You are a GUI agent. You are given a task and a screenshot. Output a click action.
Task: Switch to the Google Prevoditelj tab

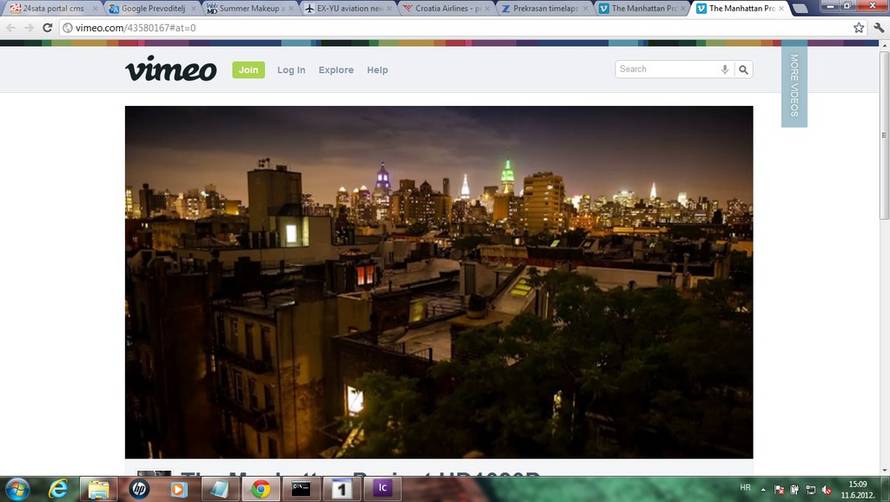(x=152, y=9)
